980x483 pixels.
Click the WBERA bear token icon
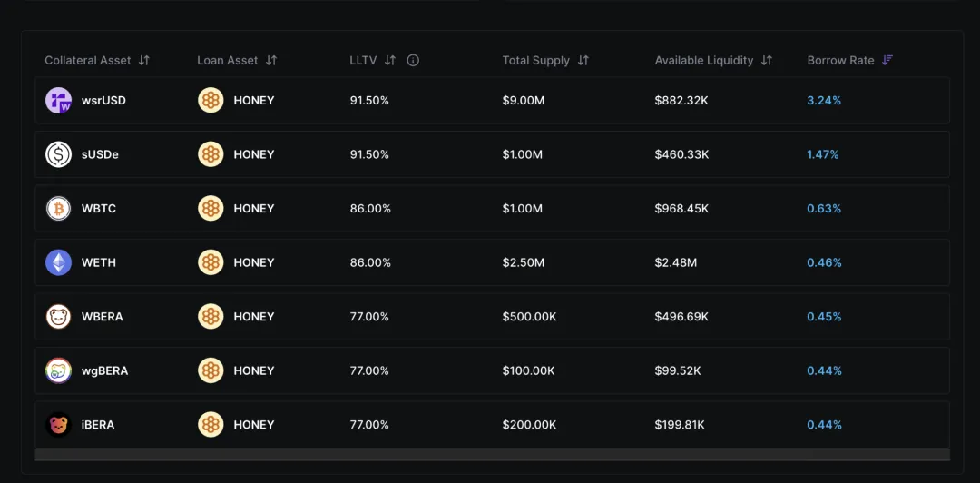pos(58,317)
